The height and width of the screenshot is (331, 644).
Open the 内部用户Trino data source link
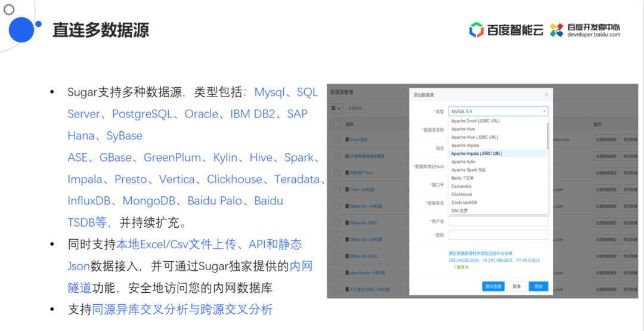362,173
